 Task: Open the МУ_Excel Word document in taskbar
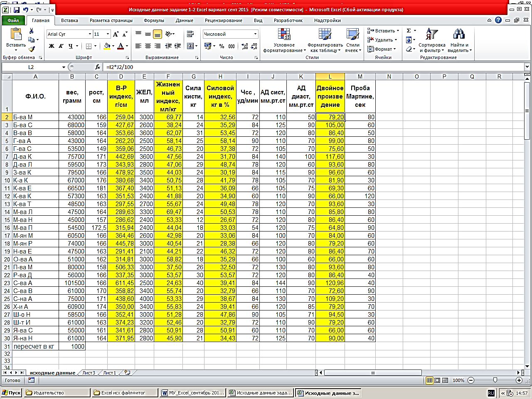[193, 393]
